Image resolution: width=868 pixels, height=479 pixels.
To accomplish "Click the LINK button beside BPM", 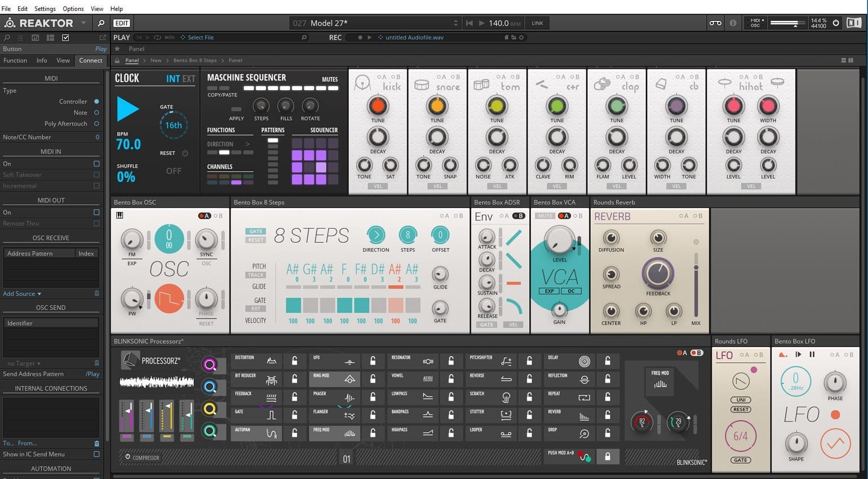I will click(x=537, y=23).
